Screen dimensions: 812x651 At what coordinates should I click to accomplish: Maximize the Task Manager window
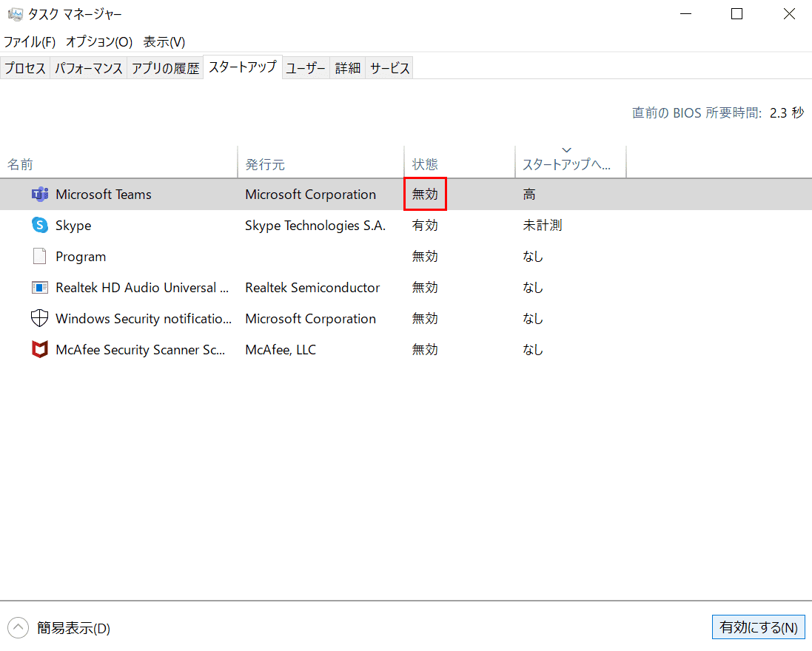pyautogui.click(x=736, y=14)
